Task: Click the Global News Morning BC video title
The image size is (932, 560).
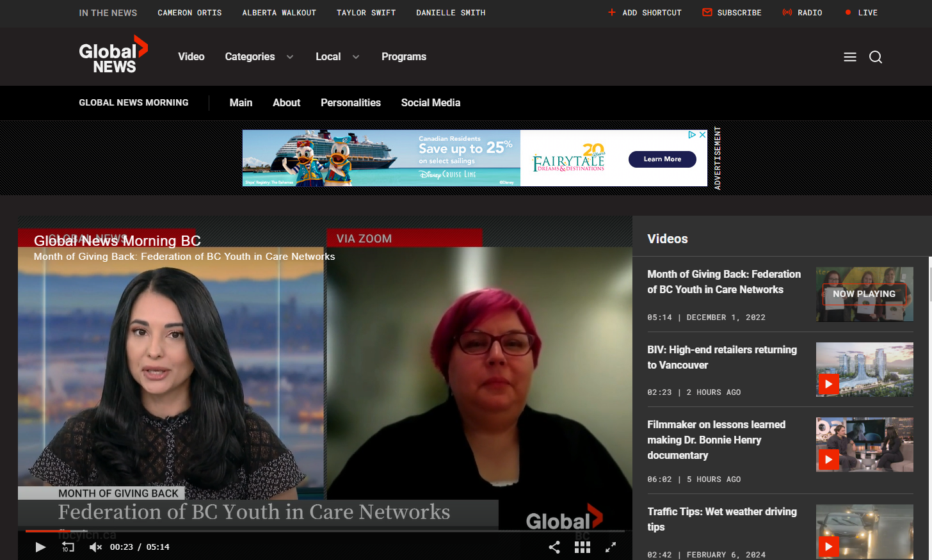Action: (117, 241)
